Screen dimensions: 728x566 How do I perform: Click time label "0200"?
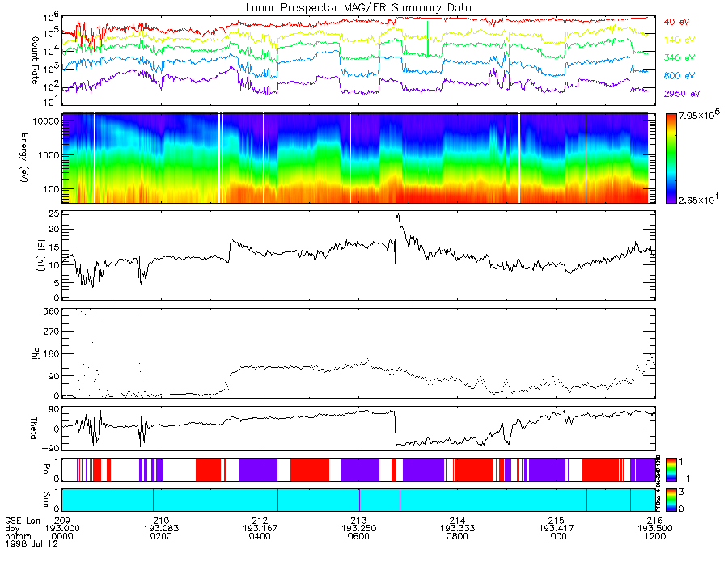click(161, 536)
